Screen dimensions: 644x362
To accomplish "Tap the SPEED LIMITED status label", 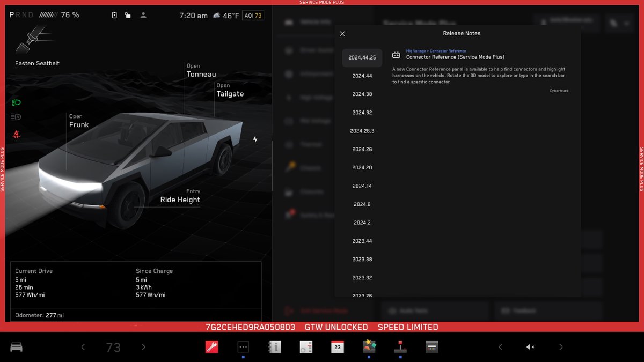I will click(408, 327).
